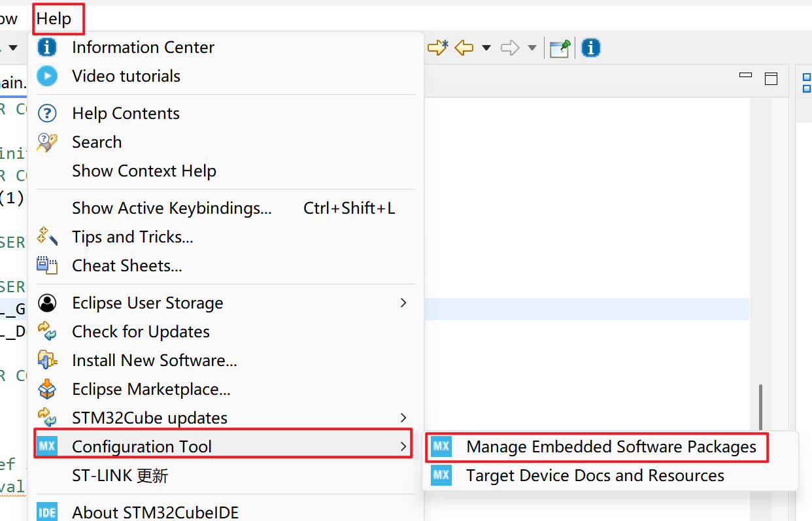
Task: Maximize the editor area
Action: pyautogui.click(x=771, y=78)
